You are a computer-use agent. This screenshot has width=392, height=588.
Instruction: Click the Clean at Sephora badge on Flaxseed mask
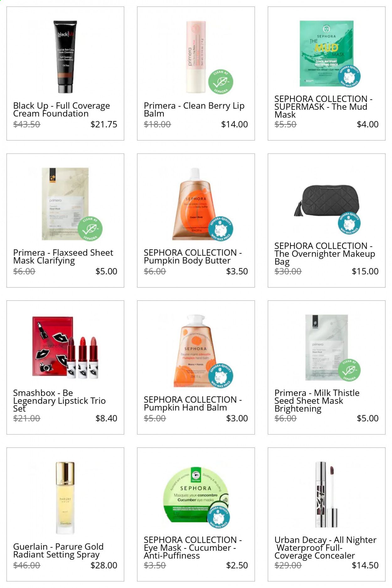click(90, 229)
